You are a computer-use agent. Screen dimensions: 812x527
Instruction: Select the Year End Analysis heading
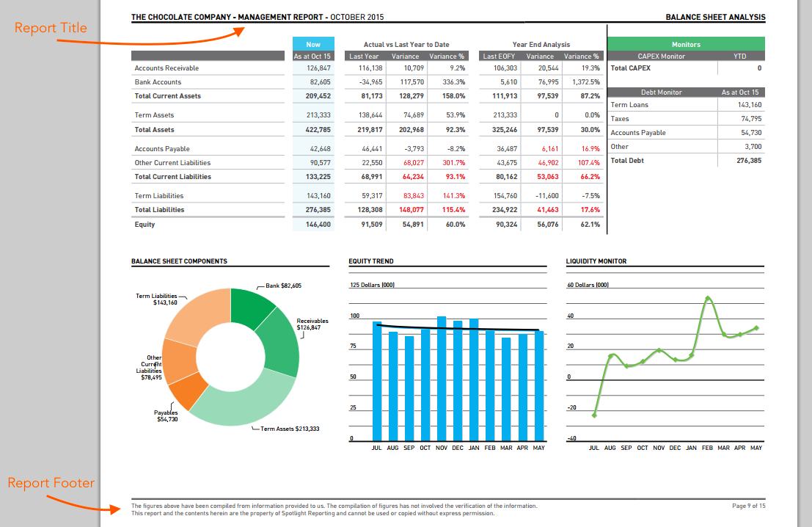click(x=541, y=45)
